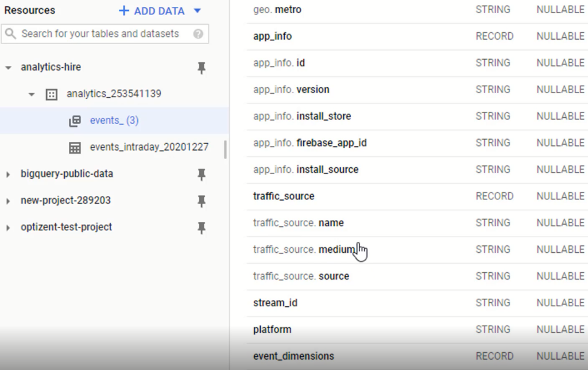Expand the new-project-289203 project
The height and width of the screenshot is (370, 588).
click(x=7, y=201)
